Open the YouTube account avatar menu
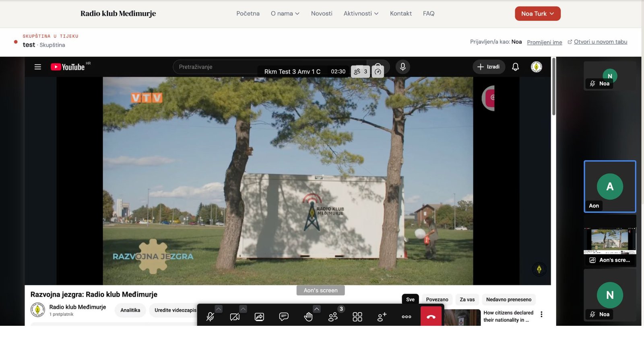The height and width of the screenshot is (362, 644). click(x=537, y=67)
